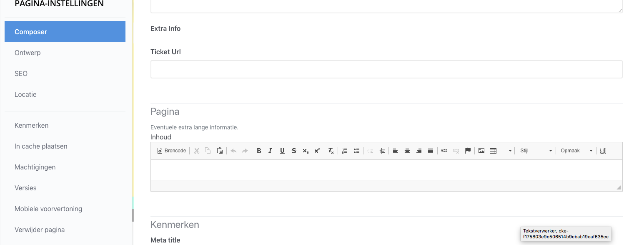Toggle superscript formatting in the editor

[x=317, y=151]
